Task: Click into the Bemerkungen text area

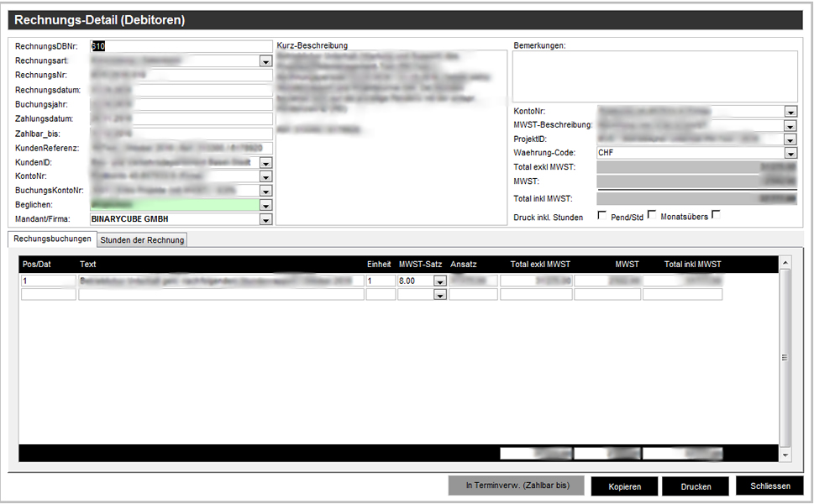Action: click(654, 76)
